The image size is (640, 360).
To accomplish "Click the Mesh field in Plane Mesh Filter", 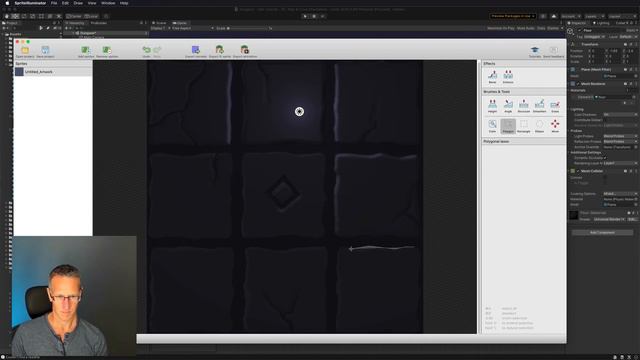I will tap(620, 76).
